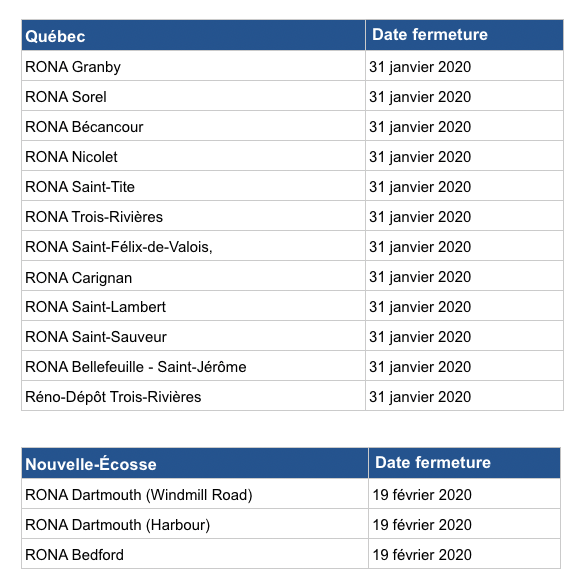Select the RONA Saint-Tite cell

click(193, 186)
